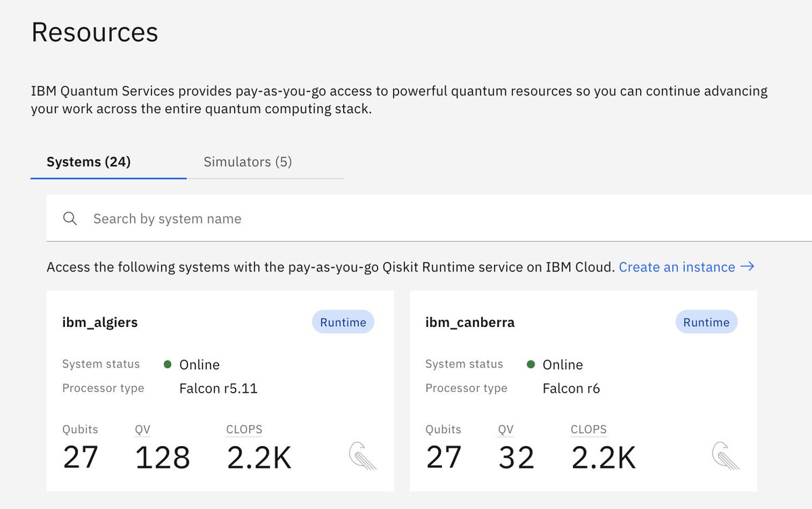Click the Falcon bird icon on ibm_algiers card
This screenshot has width=812, height=509.
[x=363, y=456]
